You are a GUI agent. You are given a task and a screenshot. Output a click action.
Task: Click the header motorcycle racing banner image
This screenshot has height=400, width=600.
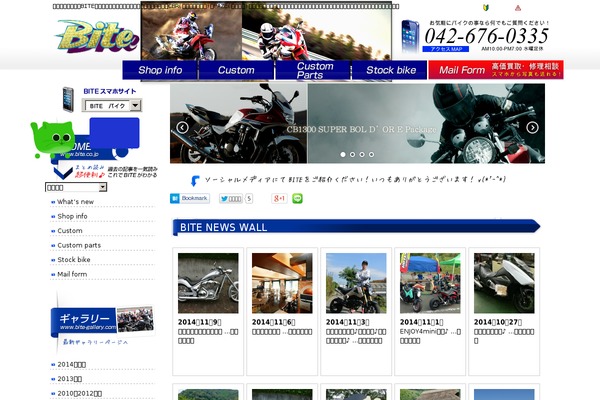click(x=266, y=31)
